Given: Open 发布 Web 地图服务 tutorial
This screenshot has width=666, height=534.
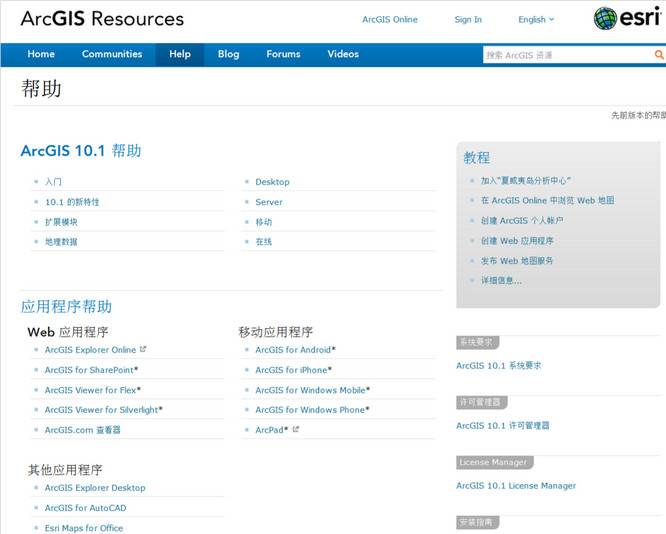Looking at the screenshot, I should pyautogui.click(x=516, y=261).
